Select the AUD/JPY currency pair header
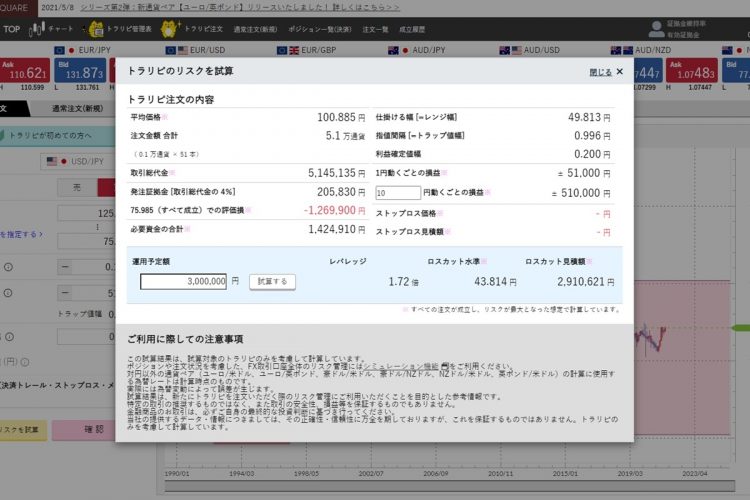The height and width of the screenshot is (500, 750). coord(417,50)
